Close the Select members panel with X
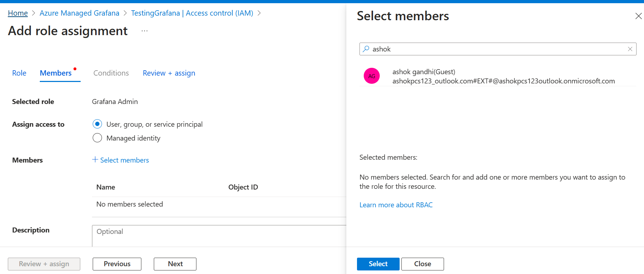Viewport: 644px width, 274px height. (x=638, y=16)
